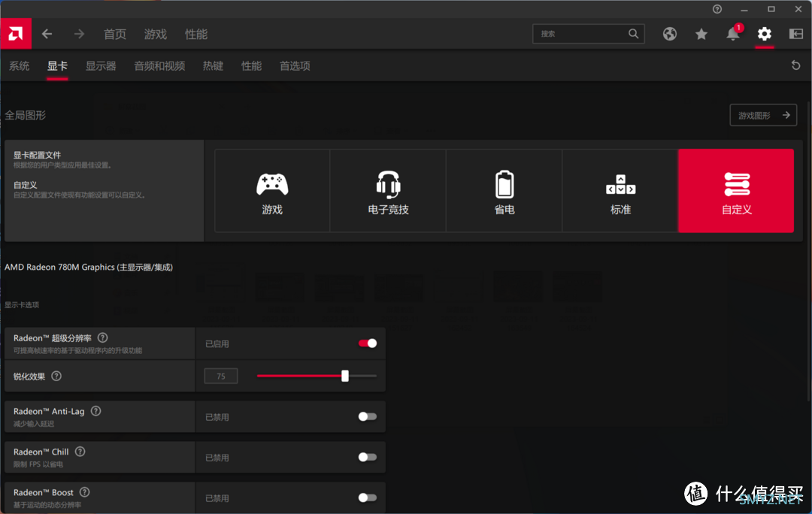This screenshot has width=812, height=514.
Task: Enable Radeon Chill toggle
Action: (368, 457)
